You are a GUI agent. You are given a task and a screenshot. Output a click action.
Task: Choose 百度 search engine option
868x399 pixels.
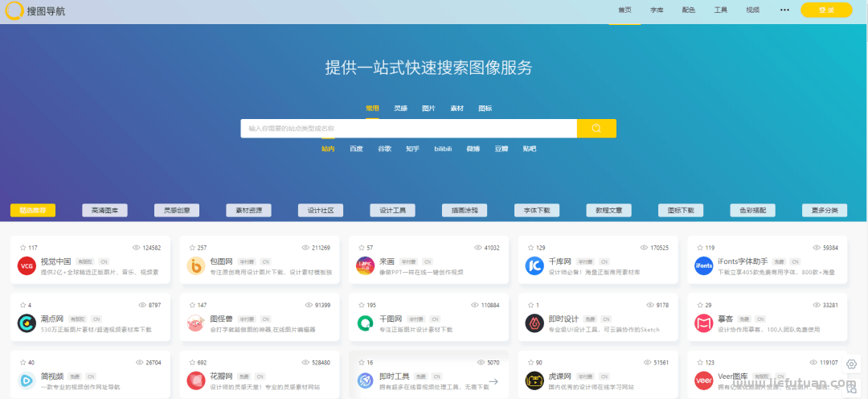pos(357,149)
